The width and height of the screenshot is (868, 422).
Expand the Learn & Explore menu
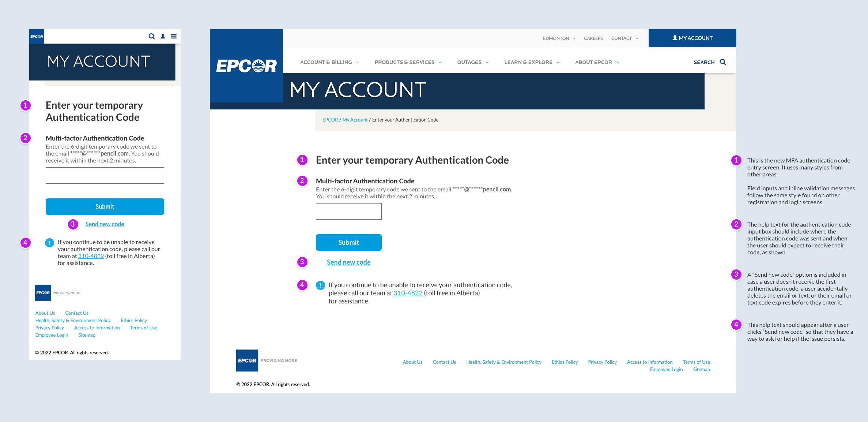click(x=532, y=62)
